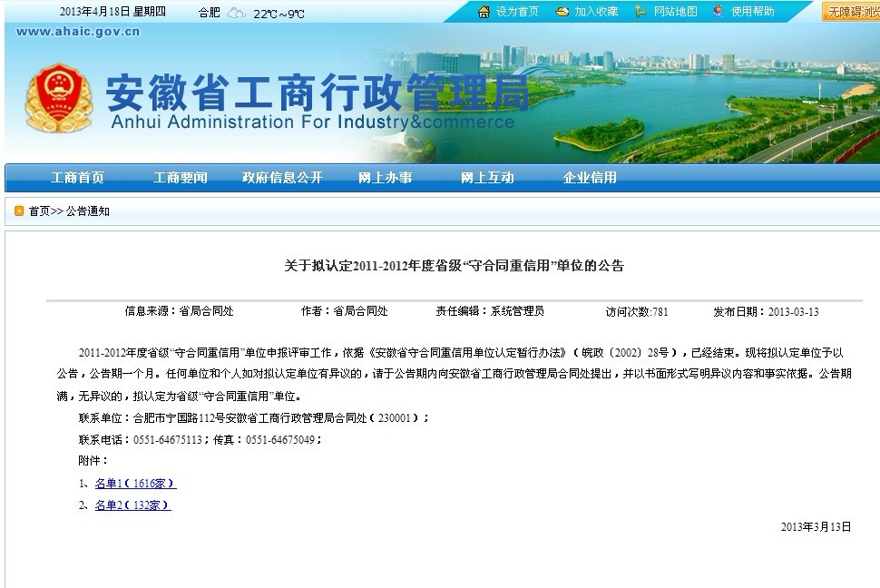
Task: Click the 首页 breadcrumb link
Action: (x=39, y=211)
